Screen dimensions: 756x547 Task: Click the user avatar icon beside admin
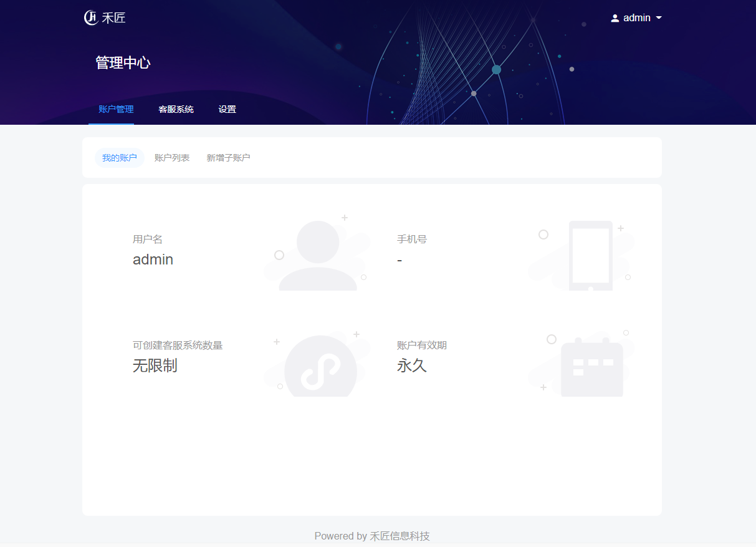(x=615, y=18)
